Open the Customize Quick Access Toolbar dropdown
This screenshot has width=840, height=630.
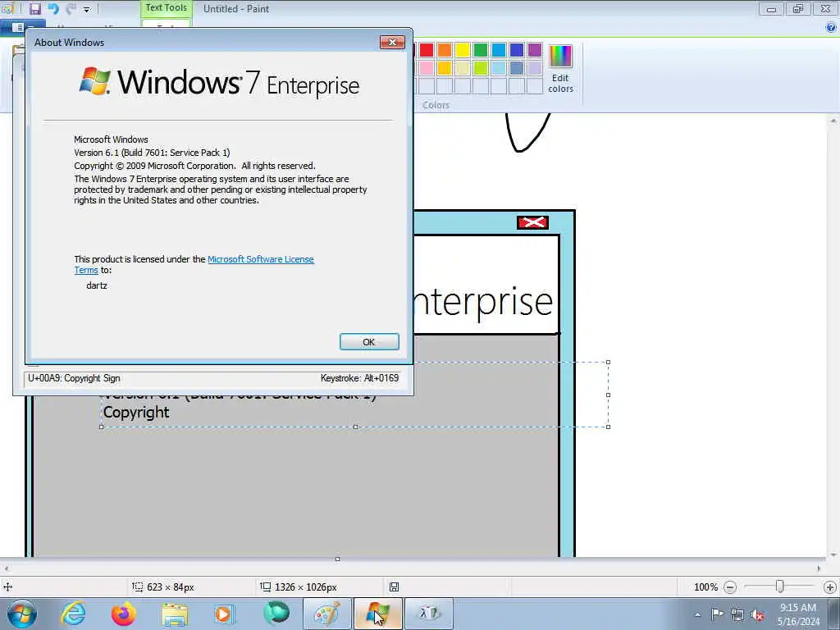[x=87, y=9]
